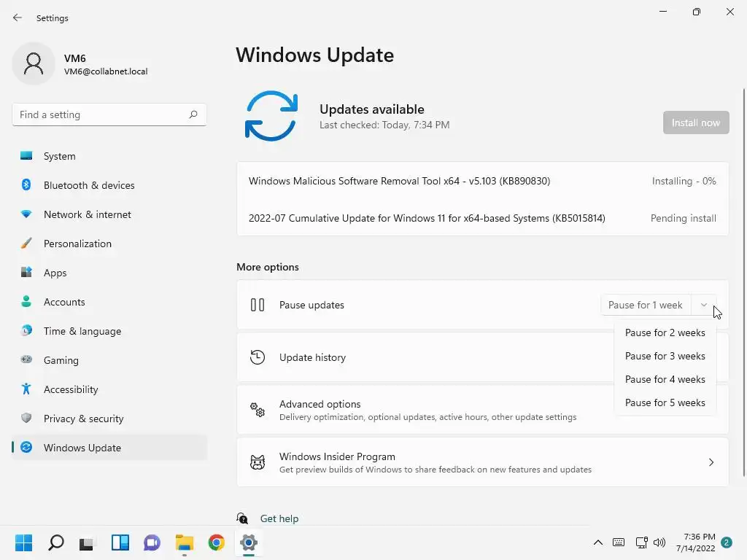The image size is (747, 560).
Task: Open the Chat app on the taskbar
Action: [152, 542]
